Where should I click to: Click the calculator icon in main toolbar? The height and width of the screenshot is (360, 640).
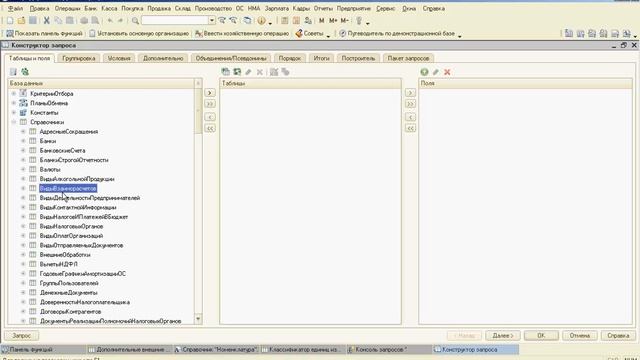(x=285, y=20)
